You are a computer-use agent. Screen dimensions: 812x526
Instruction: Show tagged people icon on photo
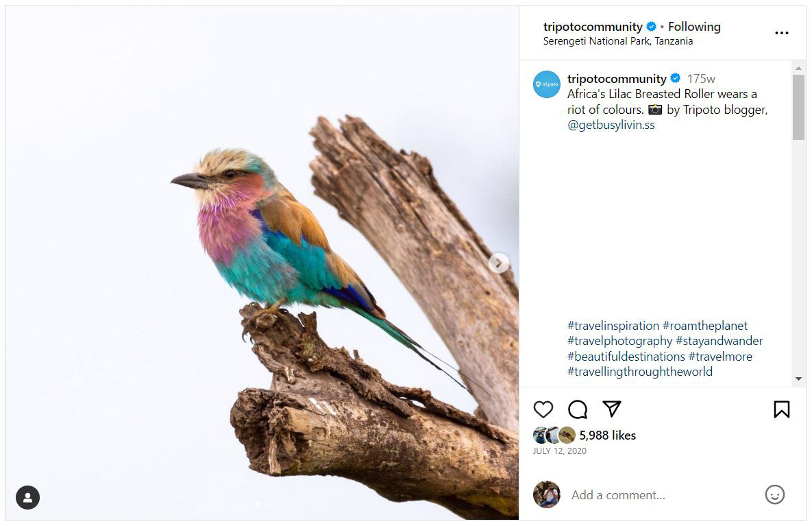(28, 497)
